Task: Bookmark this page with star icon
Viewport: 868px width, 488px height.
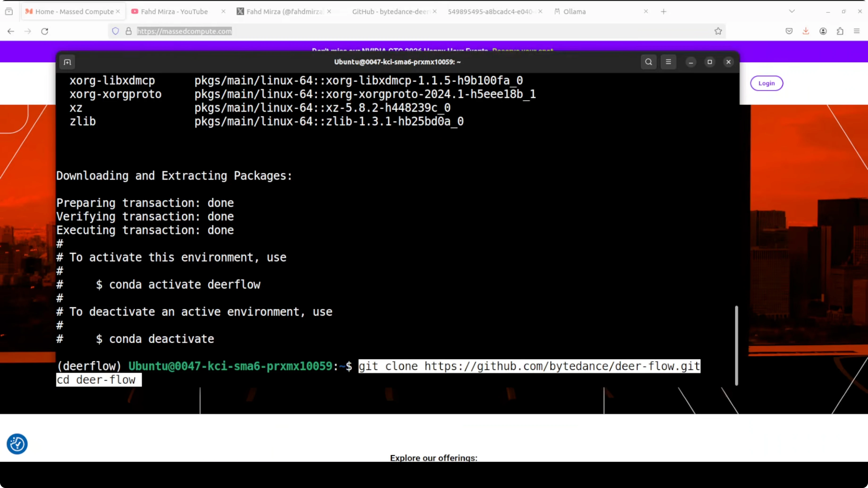Action: [718, 31]
